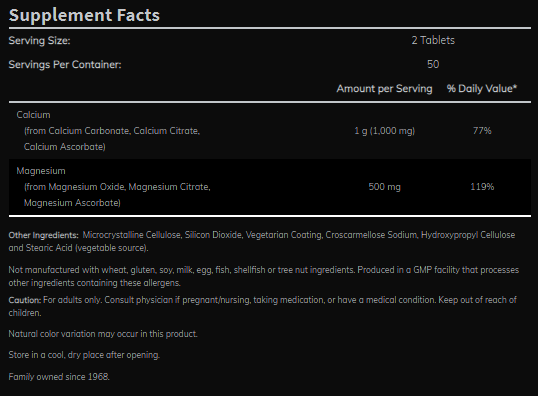
Task: Click the 2 Tablets value
Action: point(433,40)
